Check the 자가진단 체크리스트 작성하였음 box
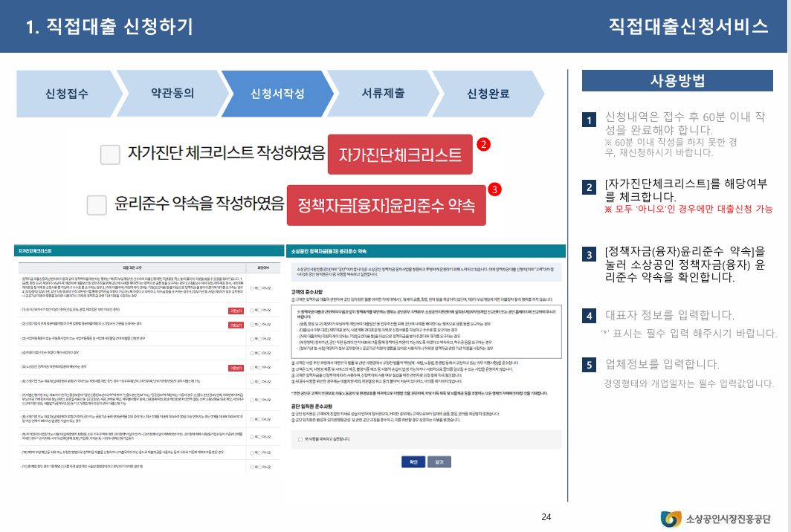 pyautogui.click(x=111, y=153)
